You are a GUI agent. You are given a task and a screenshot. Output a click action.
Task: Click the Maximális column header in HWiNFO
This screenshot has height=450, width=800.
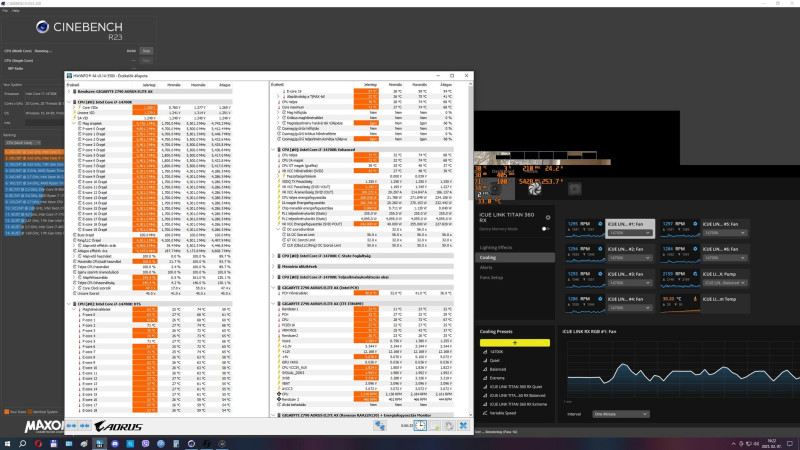197,85
